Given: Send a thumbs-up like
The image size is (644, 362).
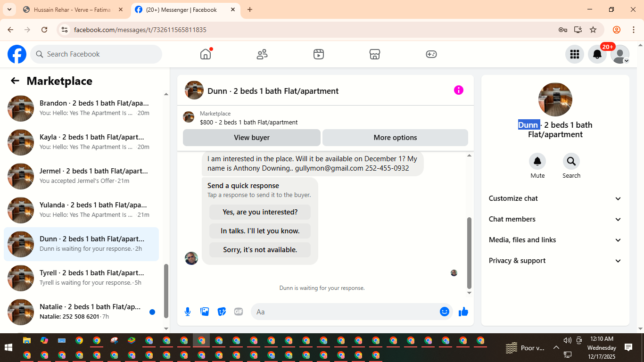Looking at the screenshot, I should coord(463,312).
